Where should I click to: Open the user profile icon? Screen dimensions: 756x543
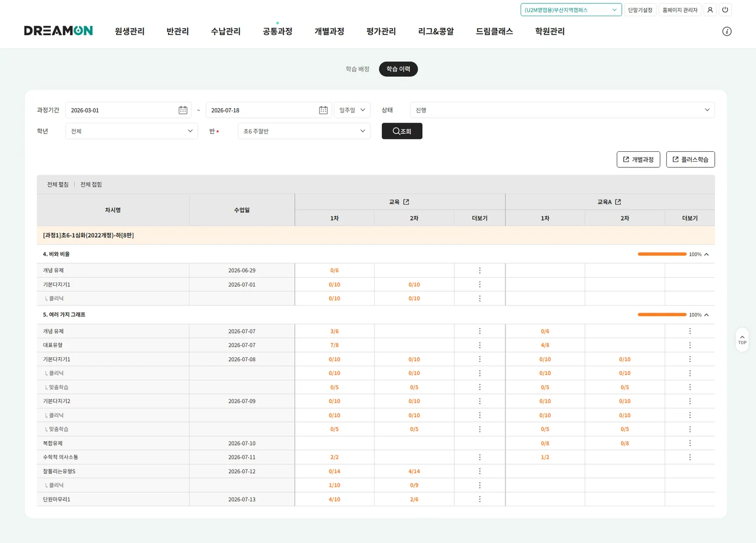[x=710, y=10]
